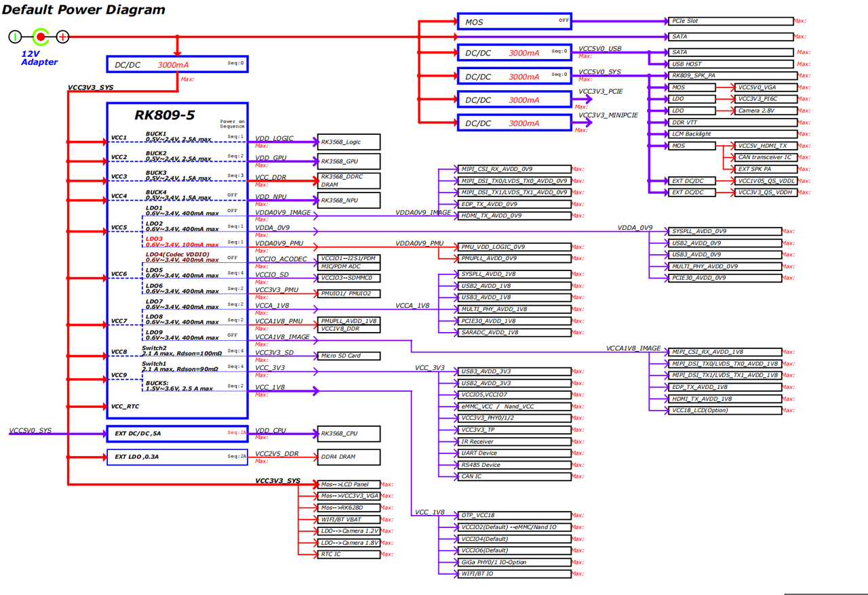Screen dimensions: 868x595
Task: Click the HDMI_TX_AVDD_0V9 box
Action: pos(513,216)
